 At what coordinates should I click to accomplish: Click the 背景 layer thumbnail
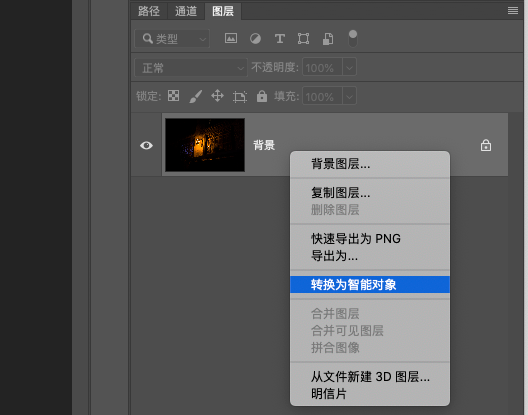(x=205, y=145)
